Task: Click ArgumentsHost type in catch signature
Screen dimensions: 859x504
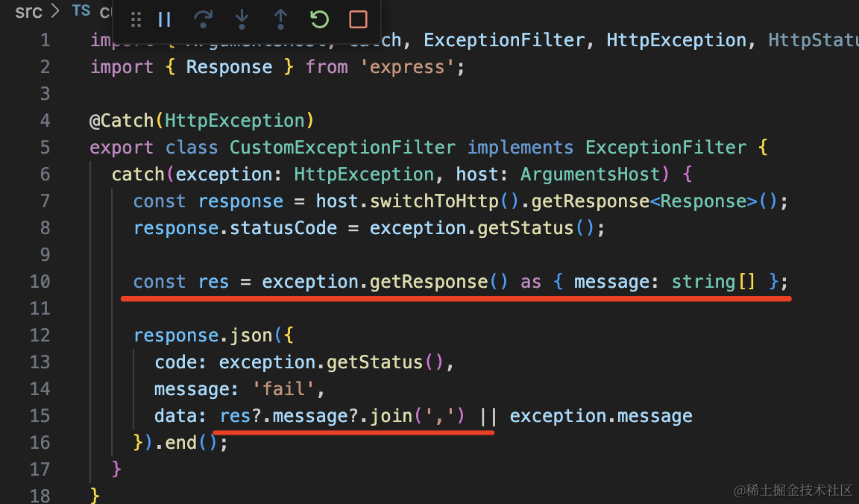Action: pyautogui.click(x=590, y=174)
